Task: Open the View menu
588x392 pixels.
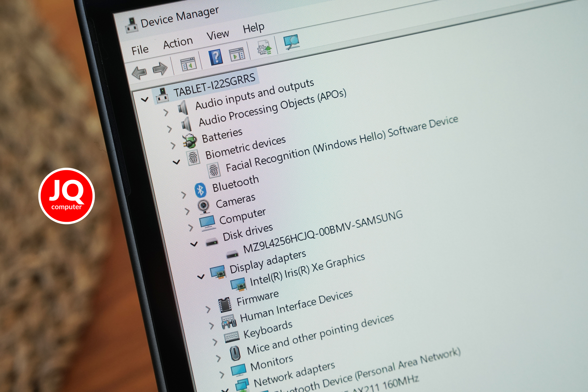Action: click(x=218, y=35)
